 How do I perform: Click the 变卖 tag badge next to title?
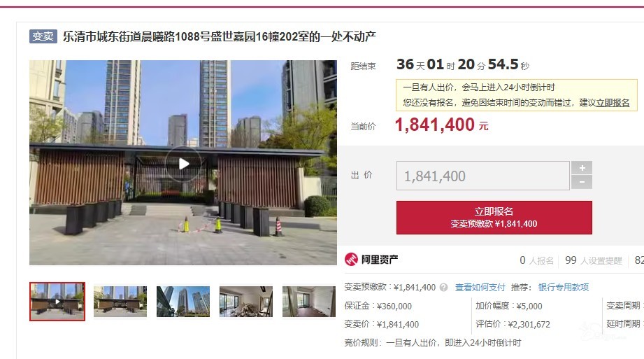click(x=43, y=36)
